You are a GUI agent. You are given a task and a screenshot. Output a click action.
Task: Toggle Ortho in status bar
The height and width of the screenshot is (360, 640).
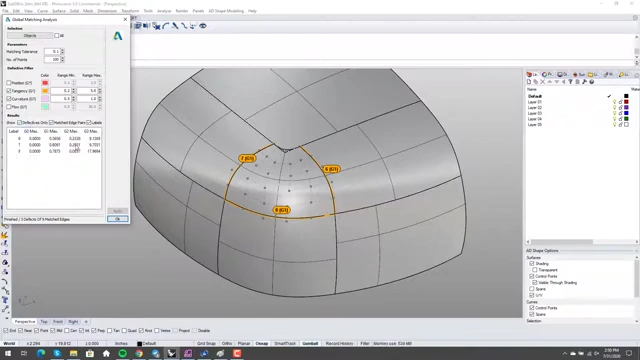(x=227, y=344)
